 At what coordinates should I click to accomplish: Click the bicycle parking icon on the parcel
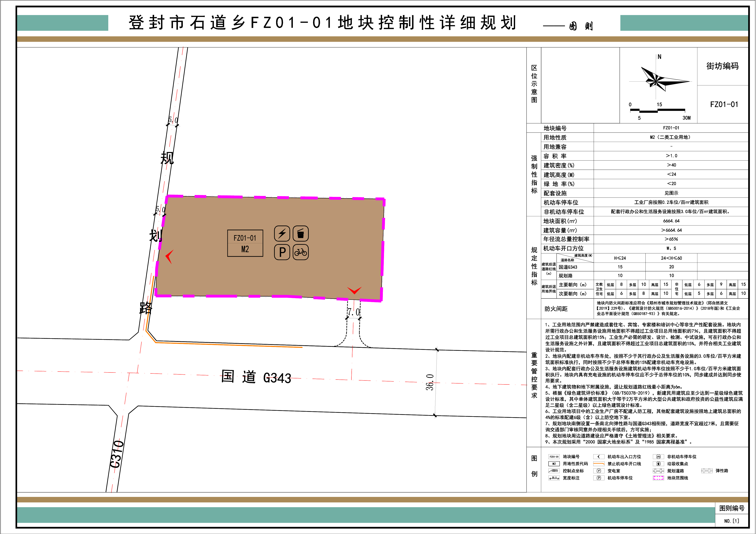[x=300, y=252]
